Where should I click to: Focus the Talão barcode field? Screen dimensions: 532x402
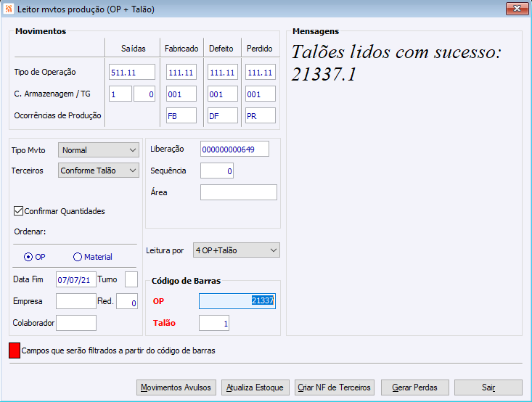214,323
